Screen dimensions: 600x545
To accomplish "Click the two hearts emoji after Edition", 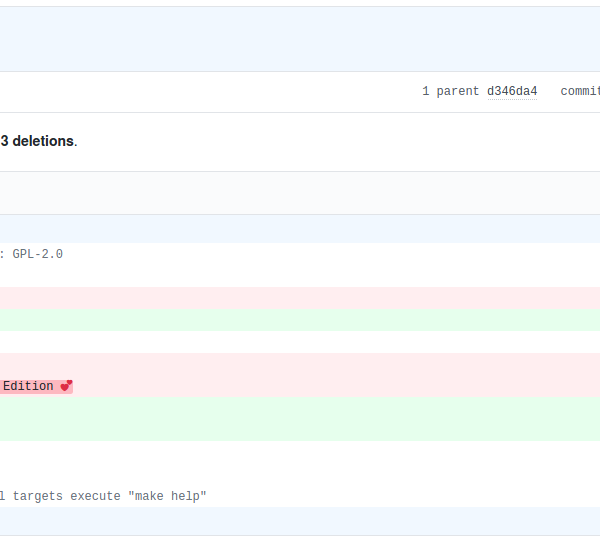I will [66, 386].
